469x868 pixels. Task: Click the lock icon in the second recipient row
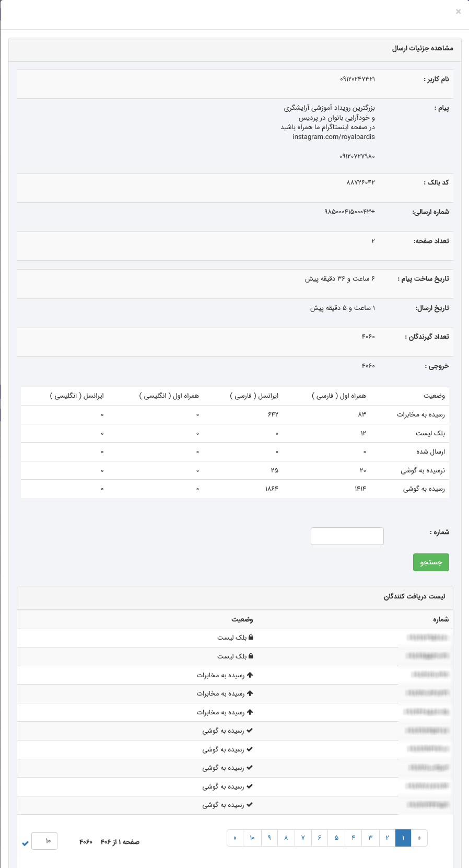[251, 656]
